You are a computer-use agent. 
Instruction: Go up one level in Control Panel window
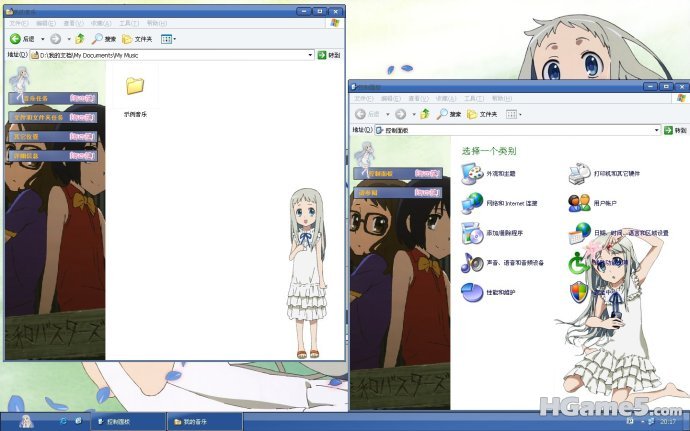[425, 114]
